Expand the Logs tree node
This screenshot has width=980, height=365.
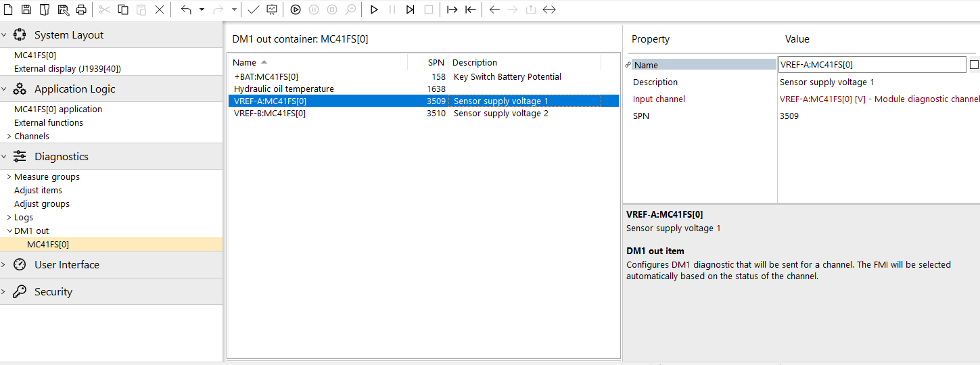click(x=9, y=217)
